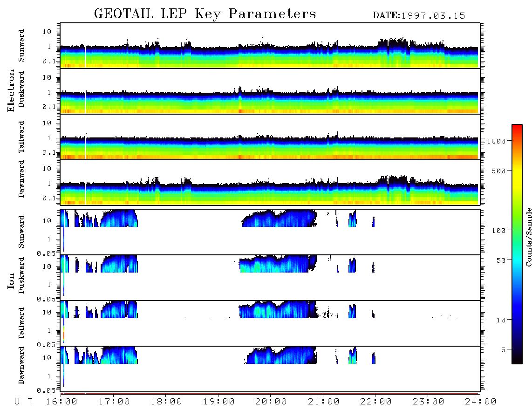Click the Electron Duskward spectrogram plot
The width and height of the screenshot is (532, 410).
(x=270, y=91)
